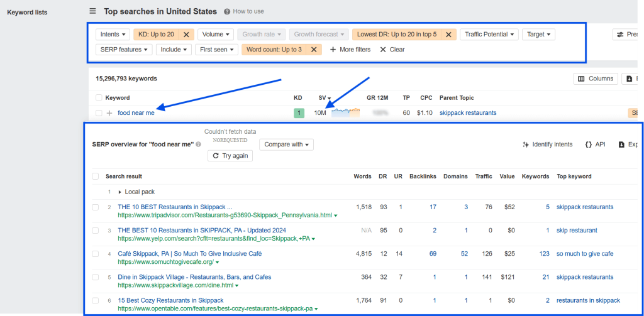Open the Target filter dropdown
Viewport: 644px width, 316px height.
(538, 35)
